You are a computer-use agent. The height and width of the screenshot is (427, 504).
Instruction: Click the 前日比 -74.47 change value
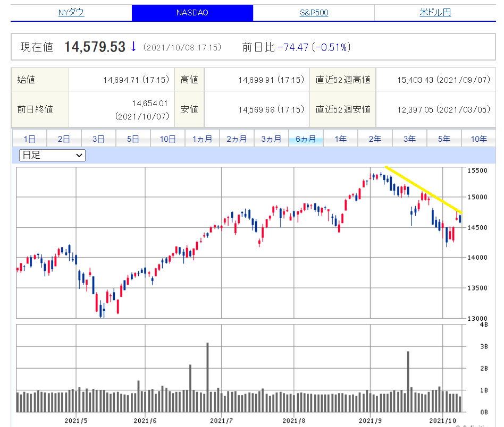(x=293, y=47)
